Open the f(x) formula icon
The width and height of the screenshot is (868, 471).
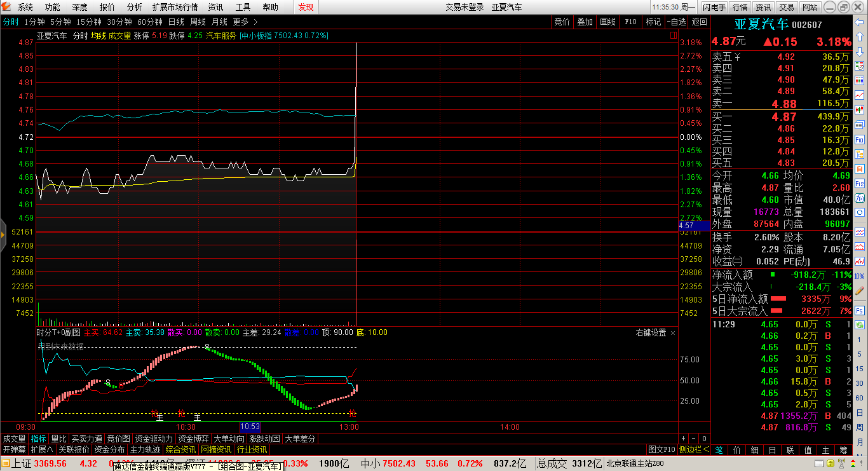[x=859, y=198]
